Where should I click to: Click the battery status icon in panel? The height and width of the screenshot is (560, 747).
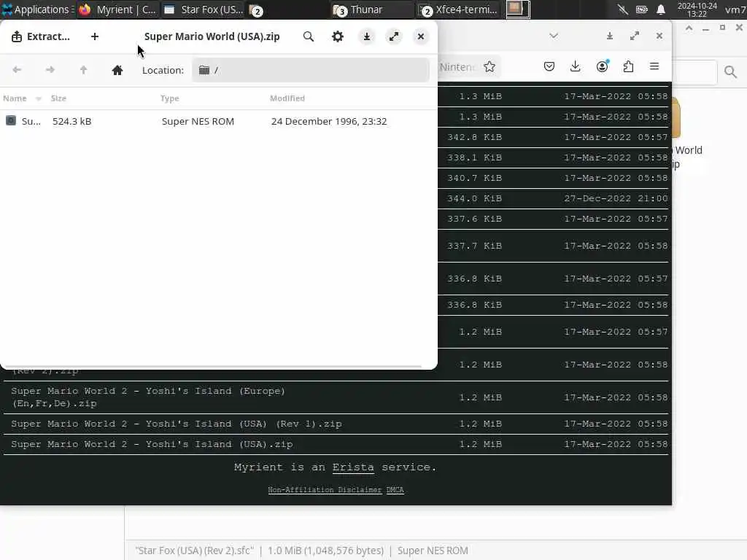pyautogui.click(x=642, y=9)
